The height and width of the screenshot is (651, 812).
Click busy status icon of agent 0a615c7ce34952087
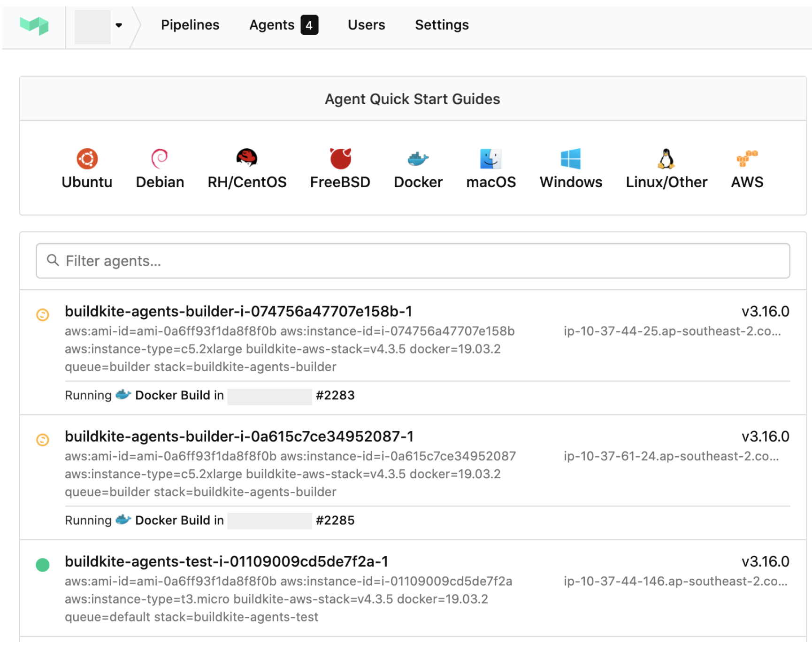(x=43, y=440)
